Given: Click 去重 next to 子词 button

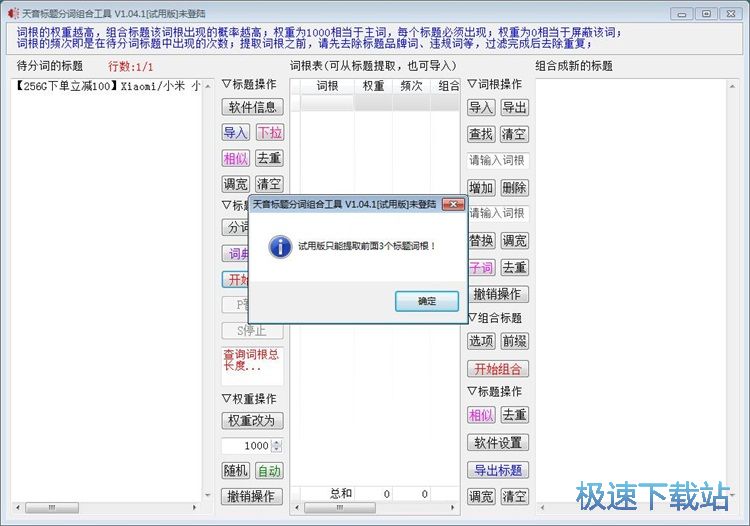Looking at the screenshot, I should (x=515, y=267).
